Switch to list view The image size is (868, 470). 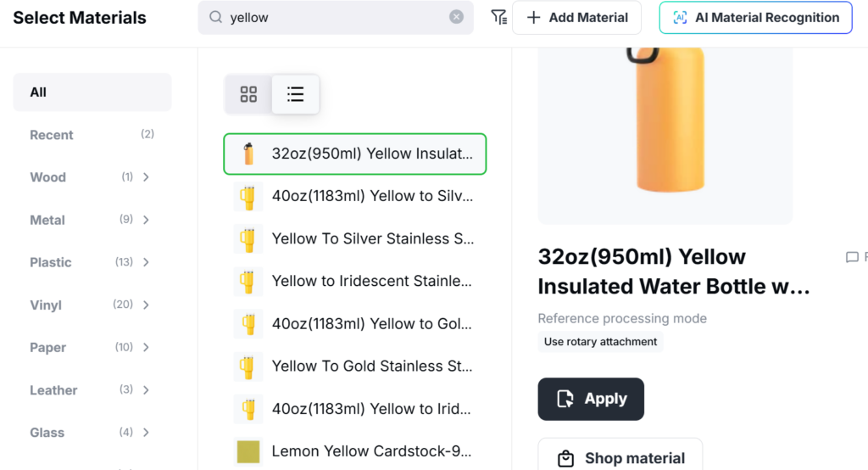tap(296, 94)
